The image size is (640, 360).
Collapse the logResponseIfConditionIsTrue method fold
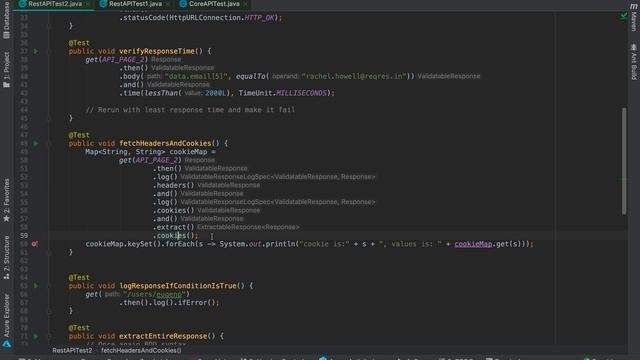[49, 286]
